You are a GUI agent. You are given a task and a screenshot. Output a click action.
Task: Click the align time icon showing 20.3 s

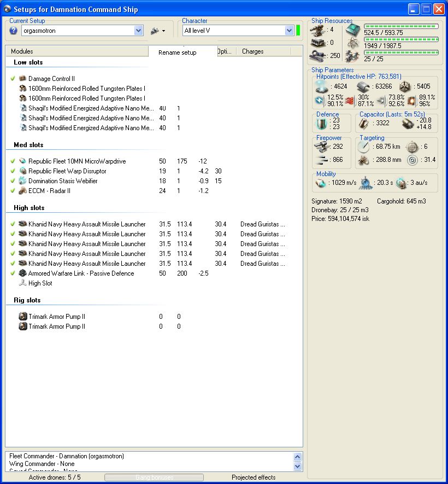[x=366, y=183]
